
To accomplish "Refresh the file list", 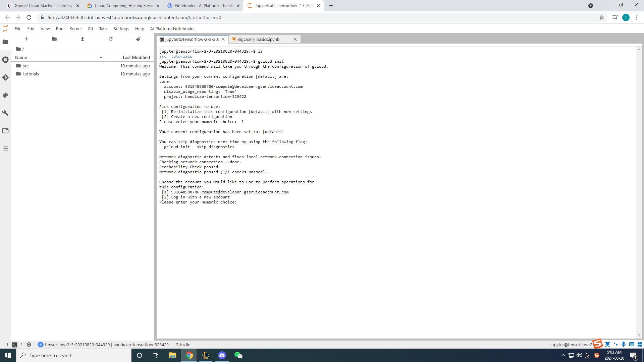I will [111, 39].
